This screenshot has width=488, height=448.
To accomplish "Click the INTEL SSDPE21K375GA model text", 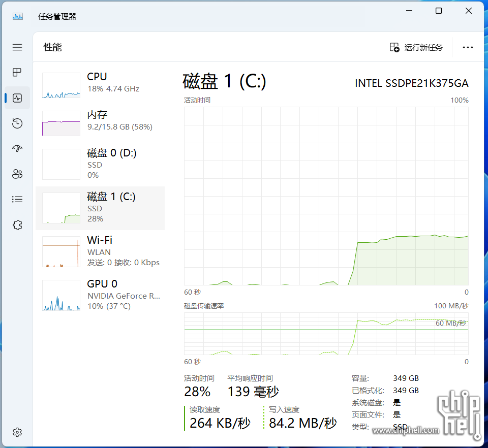I will coord(411,83).
